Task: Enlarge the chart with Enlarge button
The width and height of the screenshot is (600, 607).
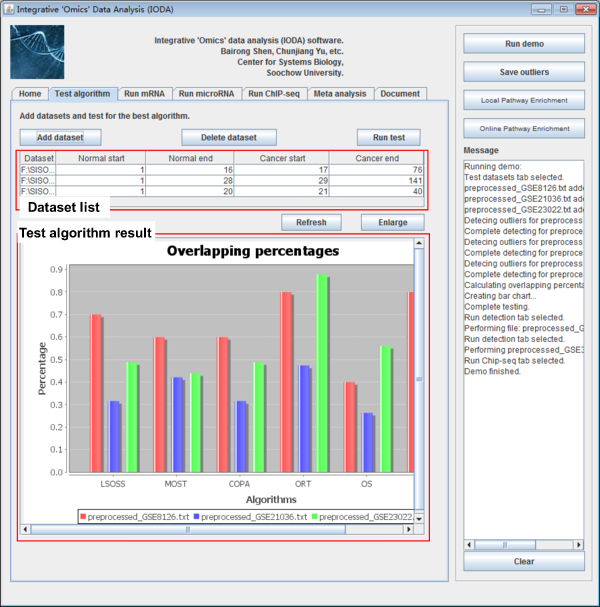Action: click(x=393, y=222)
